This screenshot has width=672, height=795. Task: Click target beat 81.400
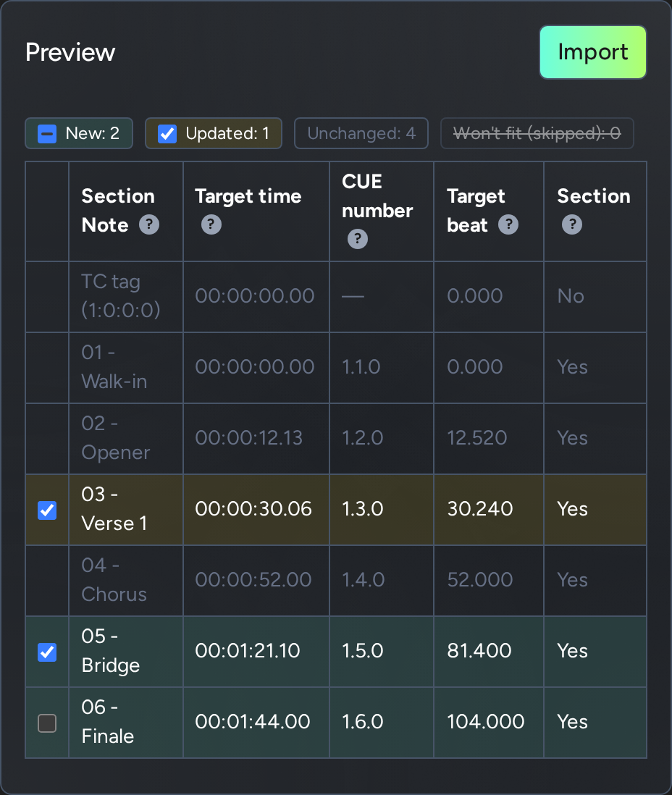coord(479,651)
